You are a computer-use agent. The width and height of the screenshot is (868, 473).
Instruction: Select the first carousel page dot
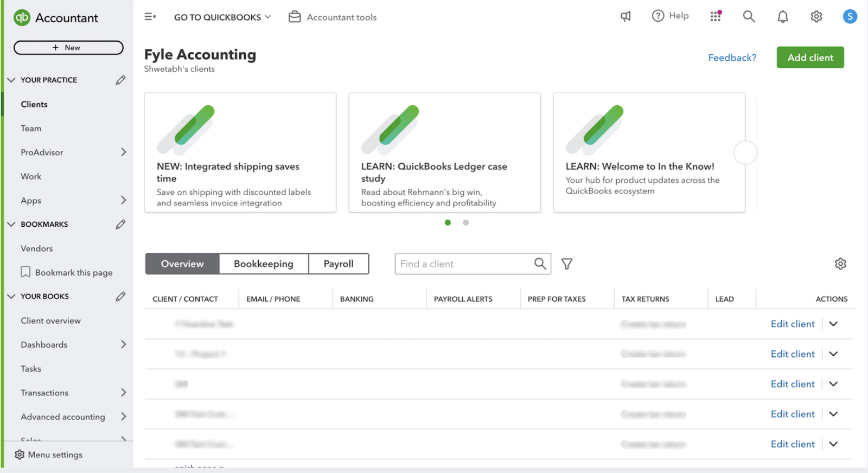pyautogui.click(x=448, y=222)
